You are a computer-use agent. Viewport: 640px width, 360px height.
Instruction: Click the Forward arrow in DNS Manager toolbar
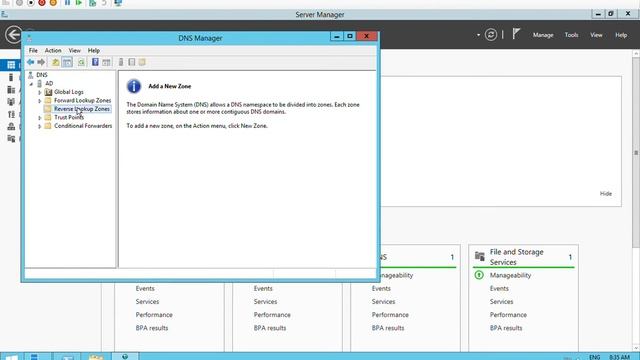(41, 62)
